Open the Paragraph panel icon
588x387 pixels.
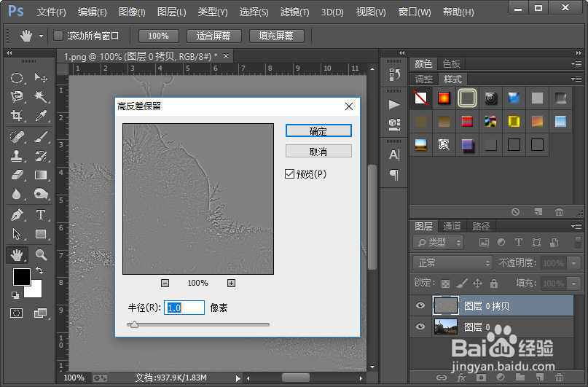394,174
